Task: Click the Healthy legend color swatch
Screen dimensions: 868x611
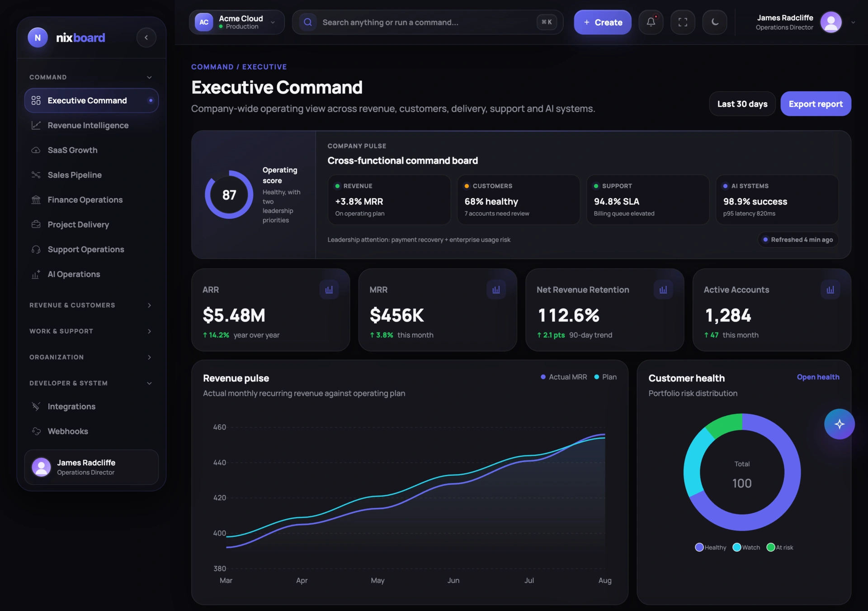Action: pos(699,548)
